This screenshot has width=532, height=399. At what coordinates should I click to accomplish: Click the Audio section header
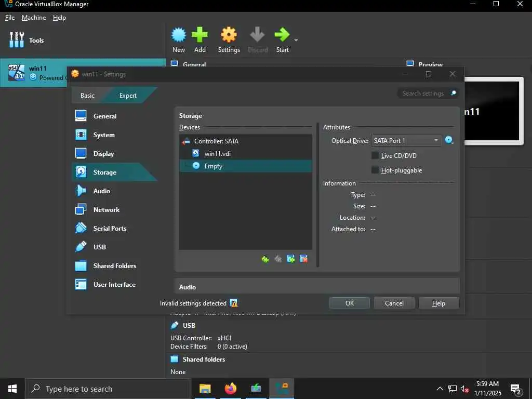point(187,287)
